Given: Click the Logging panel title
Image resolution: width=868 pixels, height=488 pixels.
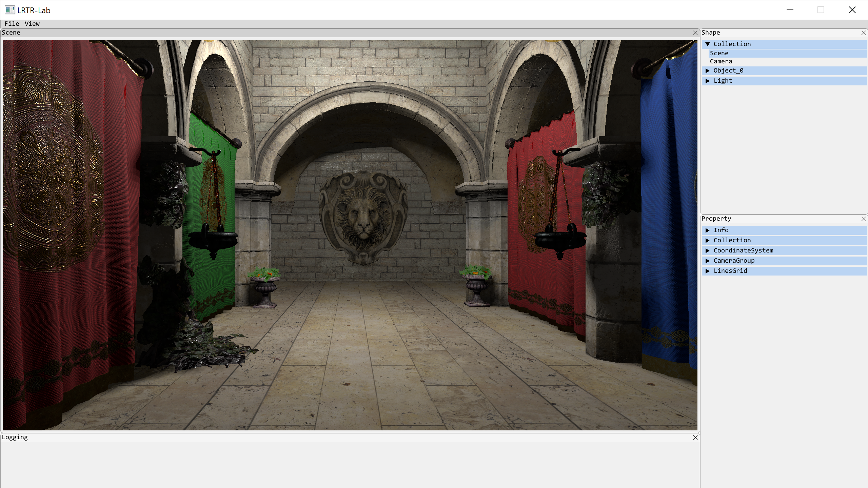Looking at the screenshot, I should tap(15, 437).
